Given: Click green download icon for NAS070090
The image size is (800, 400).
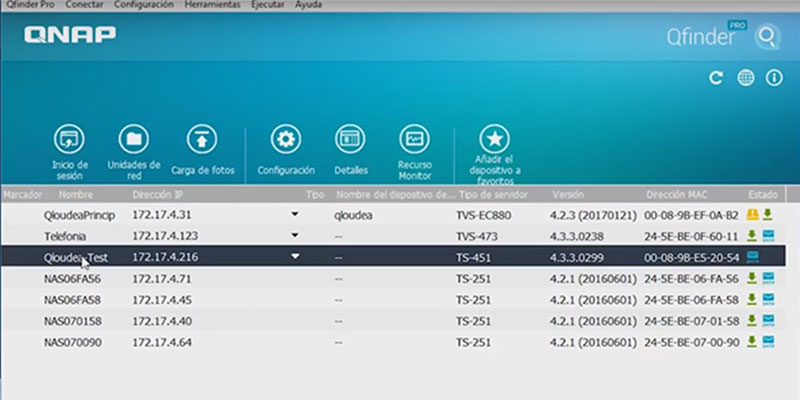Looking at the screenshot, I should point(752,342).
